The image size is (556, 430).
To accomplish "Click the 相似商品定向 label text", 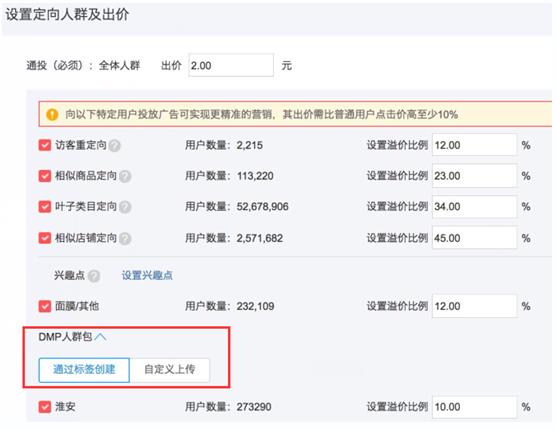I will point(86,176).
